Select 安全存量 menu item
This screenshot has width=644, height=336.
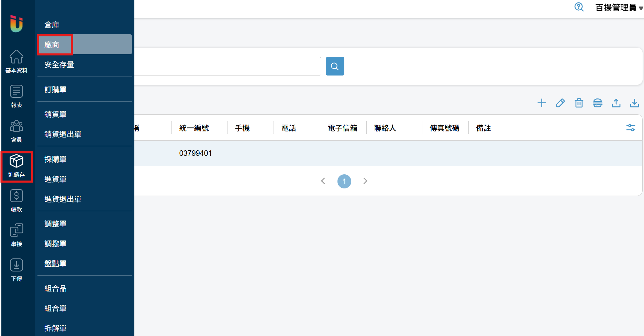pyautogui.click(x=59, y=65)
